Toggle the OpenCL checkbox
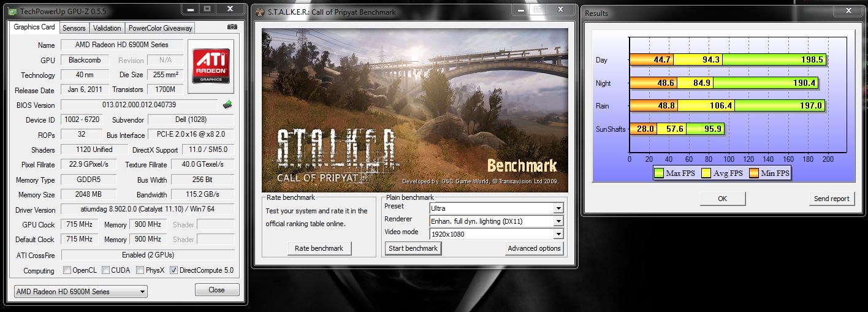 tap(67, 270)
